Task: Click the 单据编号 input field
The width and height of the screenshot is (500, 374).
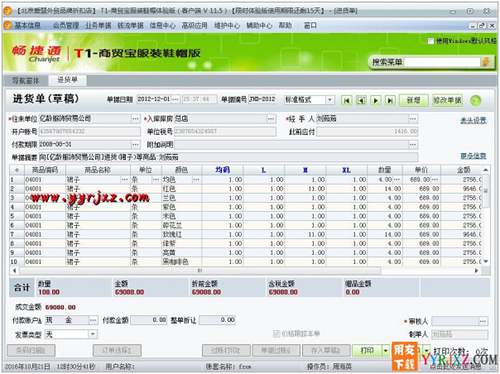Action: [x=263, y=99]
